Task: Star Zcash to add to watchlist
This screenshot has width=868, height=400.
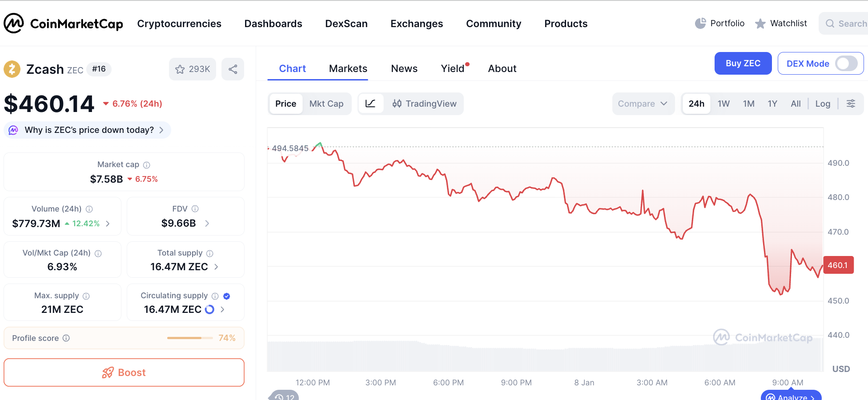Action: 181,69
